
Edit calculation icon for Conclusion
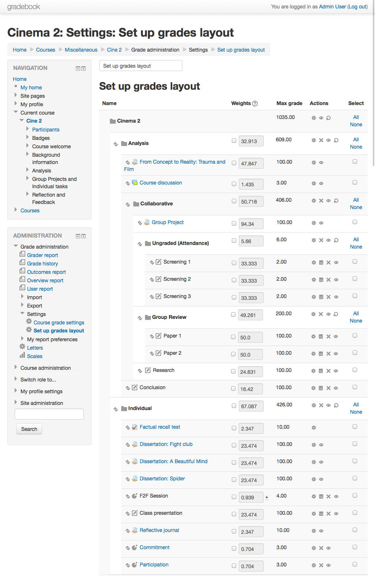tap(321, 388)
